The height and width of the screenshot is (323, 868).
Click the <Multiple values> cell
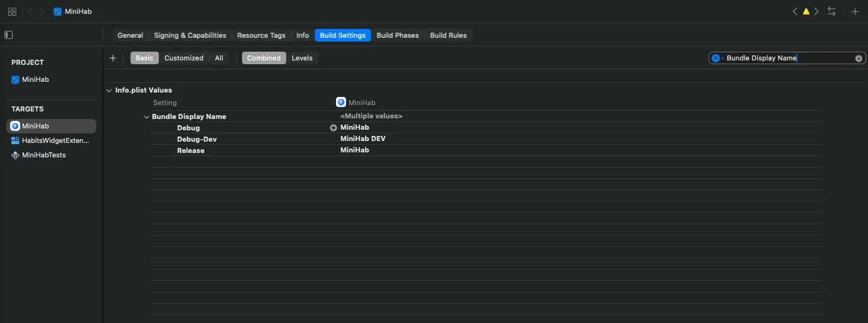point(371,116)
